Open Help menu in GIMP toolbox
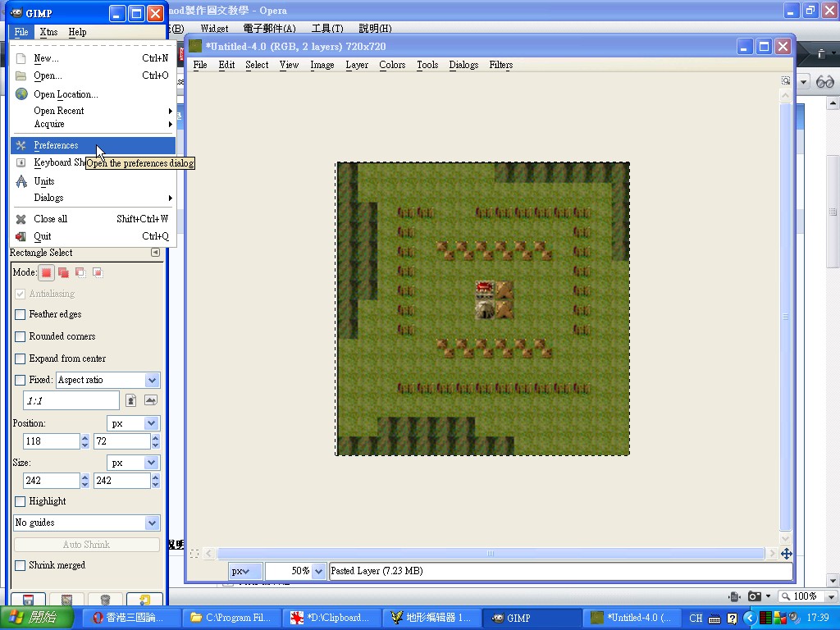The width and height of the screenshot is (840, 630). (77, 32)
